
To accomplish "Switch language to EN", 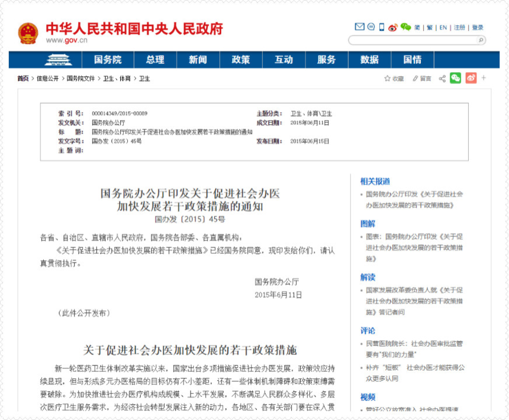I will click(x=443, y=28).
